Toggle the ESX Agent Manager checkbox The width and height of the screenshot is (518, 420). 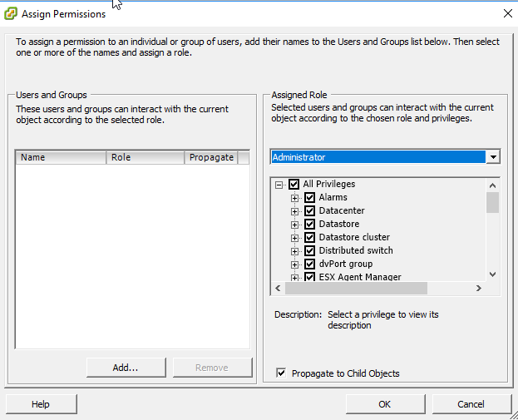(x=309, y=277)
